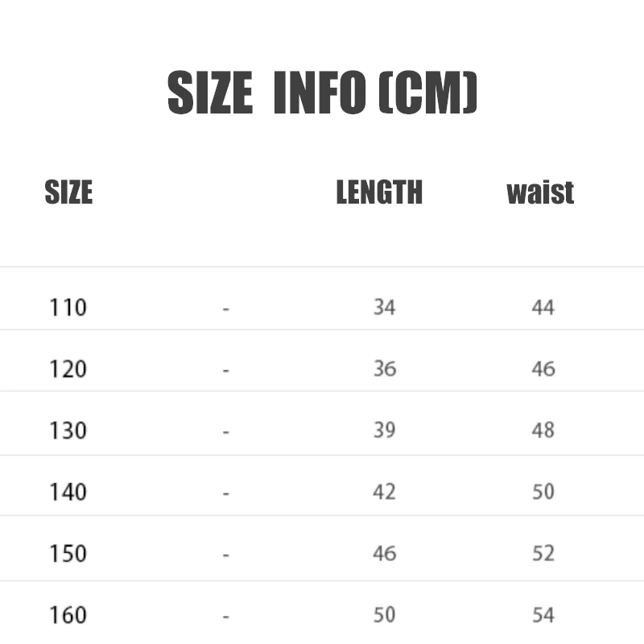Click the size 150 row label

(x=68, y=554)
